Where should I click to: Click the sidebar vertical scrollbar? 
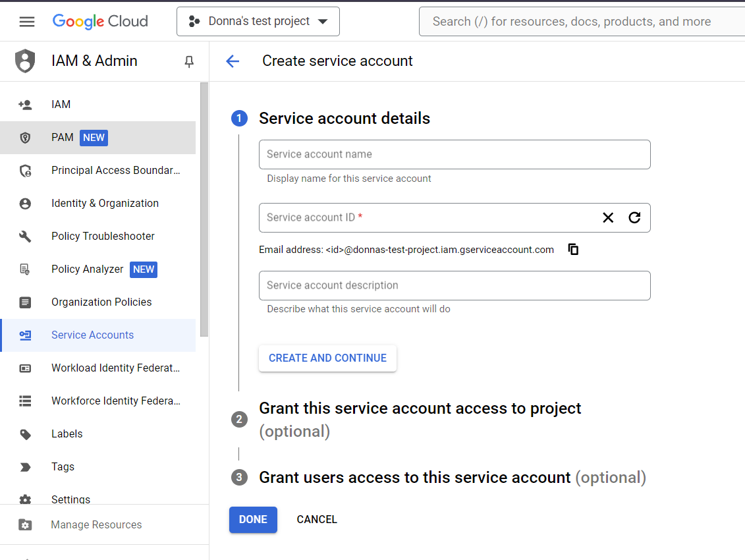coord(204,210)
